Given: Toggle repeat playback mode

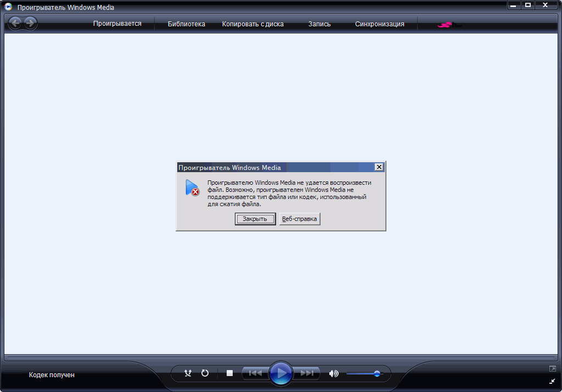Looking at the screenshot, I should (205, 373).
